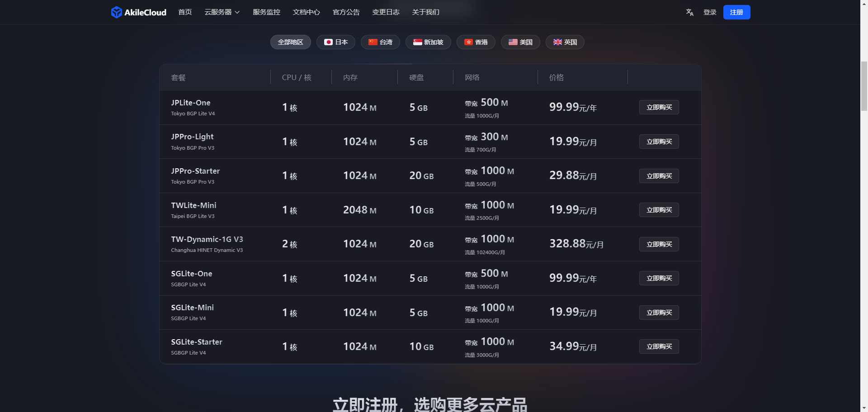Click the scrollbar up arrow

(x=864, y=4)
